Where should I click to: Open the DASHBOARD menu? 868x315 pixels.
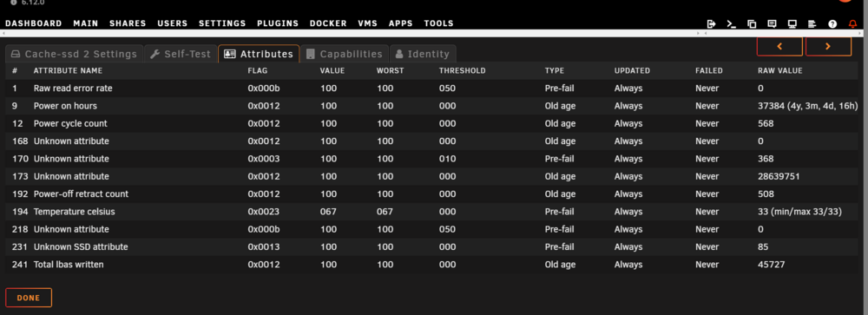click(x=34, y=23)
